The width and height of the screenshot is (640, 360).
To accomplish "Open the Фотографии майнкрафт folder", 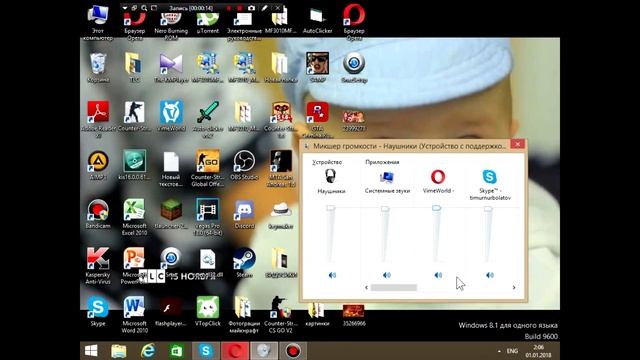I will pyautogui.click(x=244, y=314).
